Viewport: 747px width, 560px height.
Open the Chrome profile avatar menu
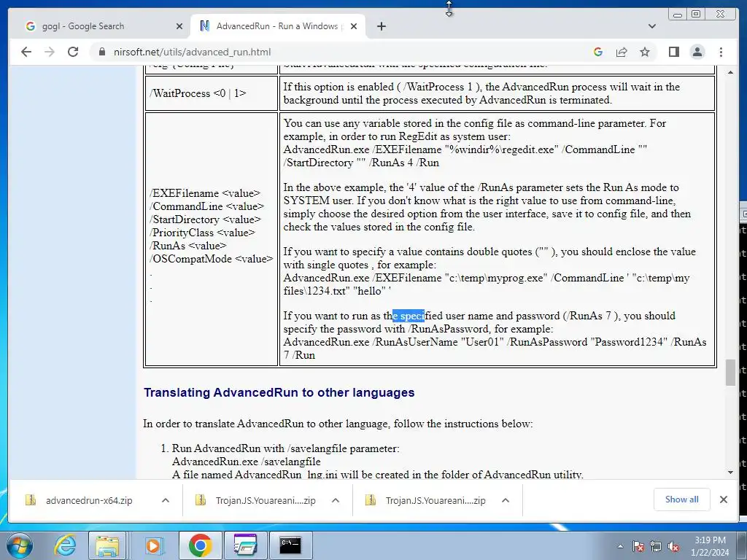tap(697, 52)
